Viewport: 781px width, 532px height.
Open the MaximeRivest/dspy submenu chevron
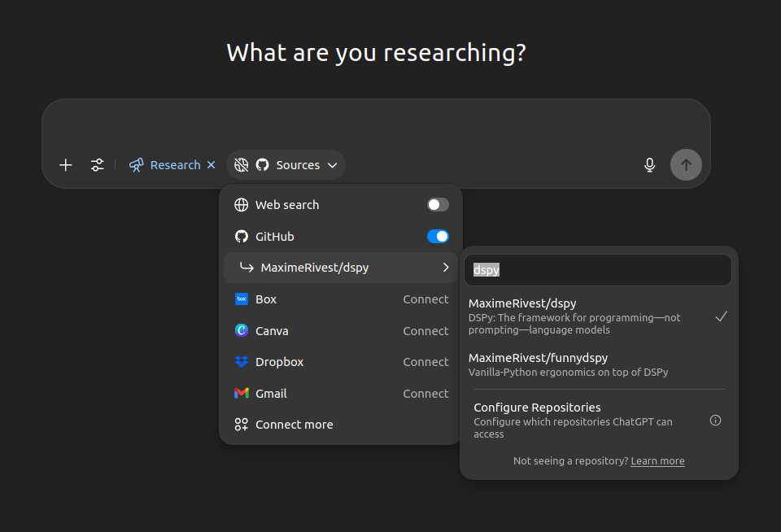pyautogui.click(x=446, y=268)
